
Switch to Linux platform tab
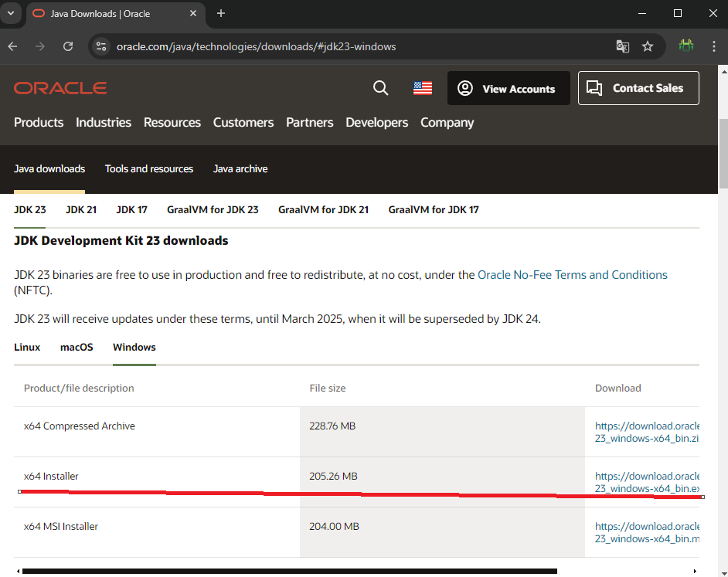click(x=27, y=348)
